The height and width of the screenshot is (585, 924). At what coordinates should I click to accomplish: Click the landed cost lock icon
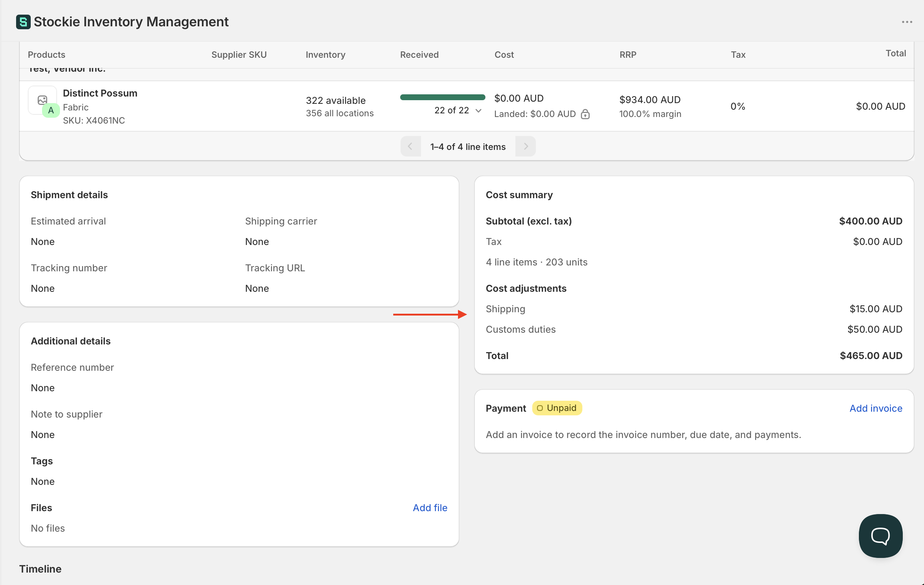coord(585,114)
